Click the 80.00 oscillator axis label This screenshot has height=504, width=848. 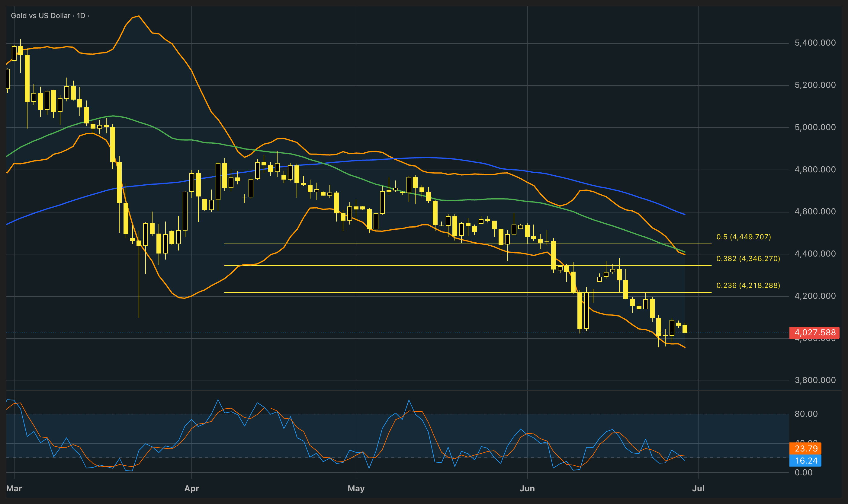(x=806, y=414)
